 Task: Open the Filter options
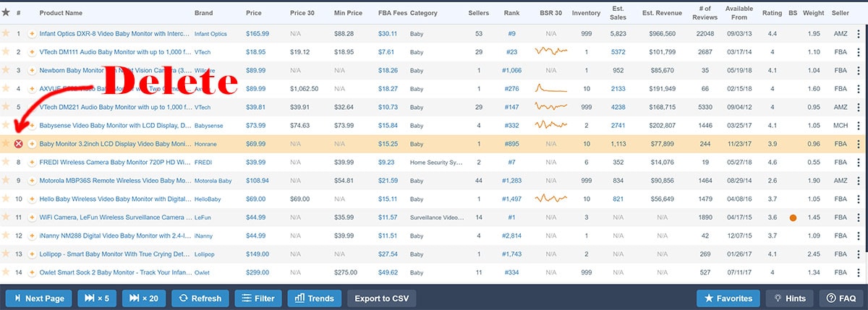click(258, 298)
